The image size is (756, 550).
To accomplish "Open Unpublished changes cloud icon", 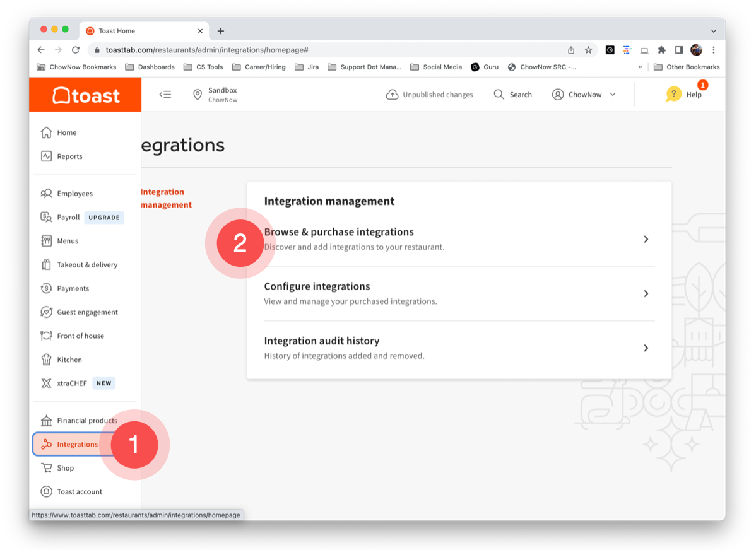I will point(392,95).
